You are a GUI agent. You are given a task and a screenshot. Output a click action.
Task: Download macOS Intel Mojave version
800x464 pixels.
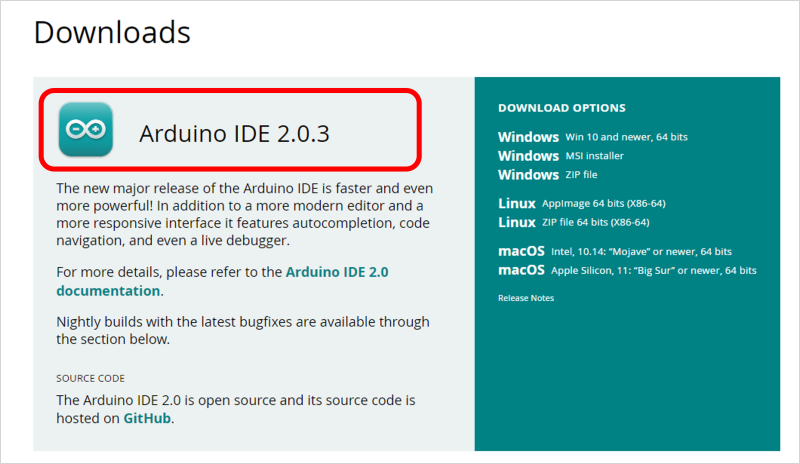coord(615,251)
